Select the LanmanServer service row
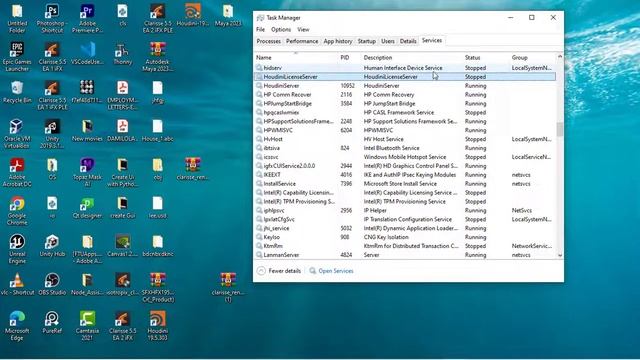Screen dimensions: 640x360 (404, 255)
